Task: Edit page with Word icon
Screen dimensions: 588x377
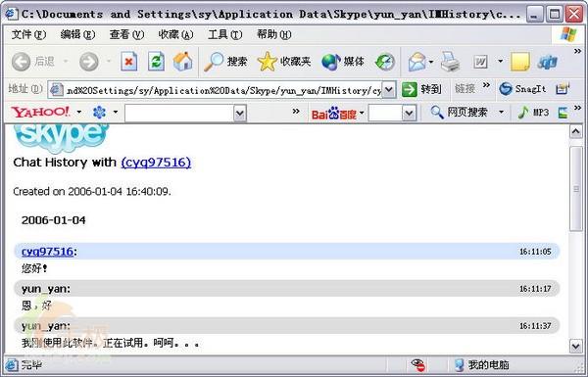Action: (481, 62)
